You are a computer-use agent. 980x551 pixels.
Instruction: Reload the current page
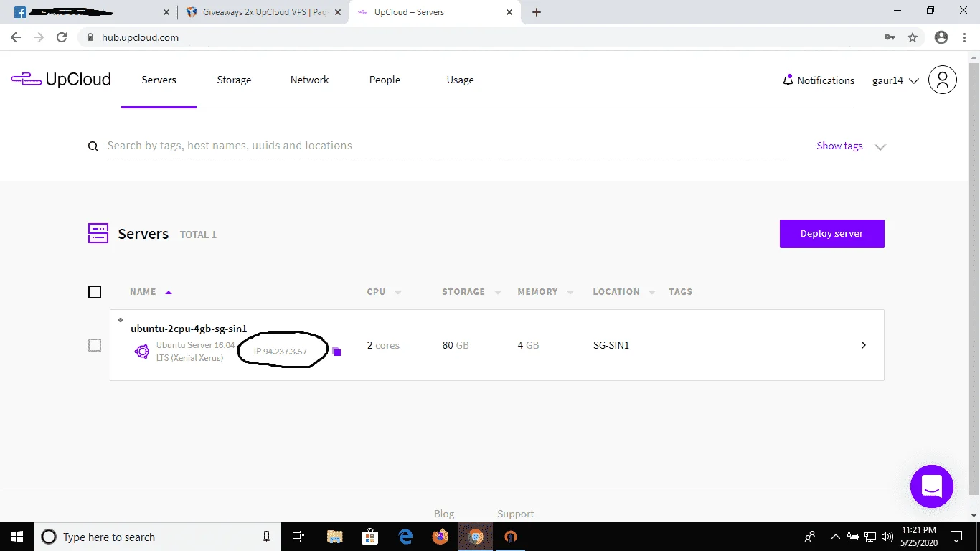(x=62, y=37)
